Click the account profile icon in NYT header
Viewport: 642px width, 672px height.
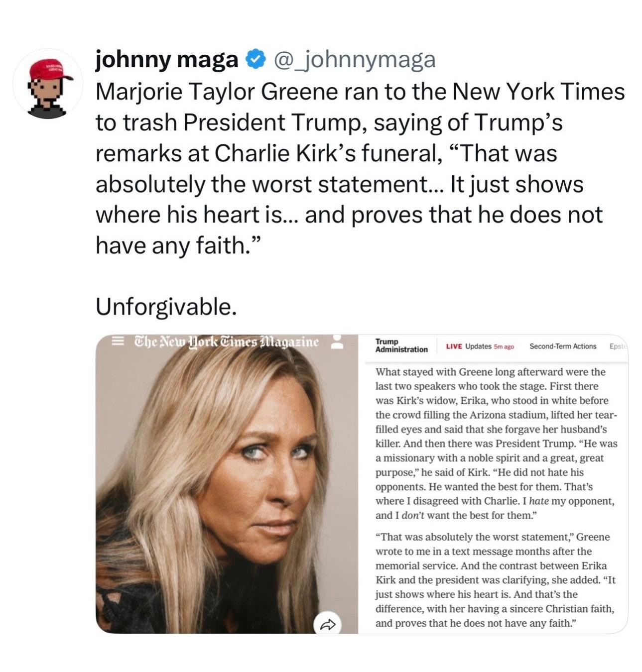337,342
